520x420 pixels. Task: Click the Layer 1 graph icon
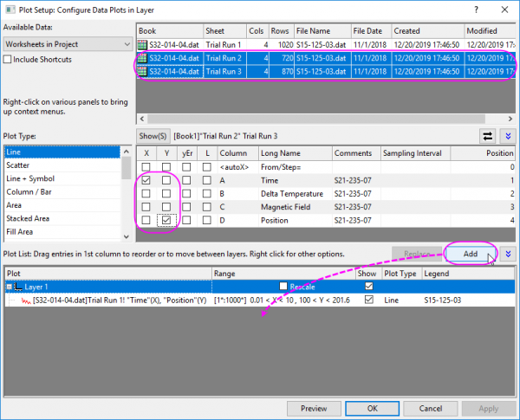18,286
